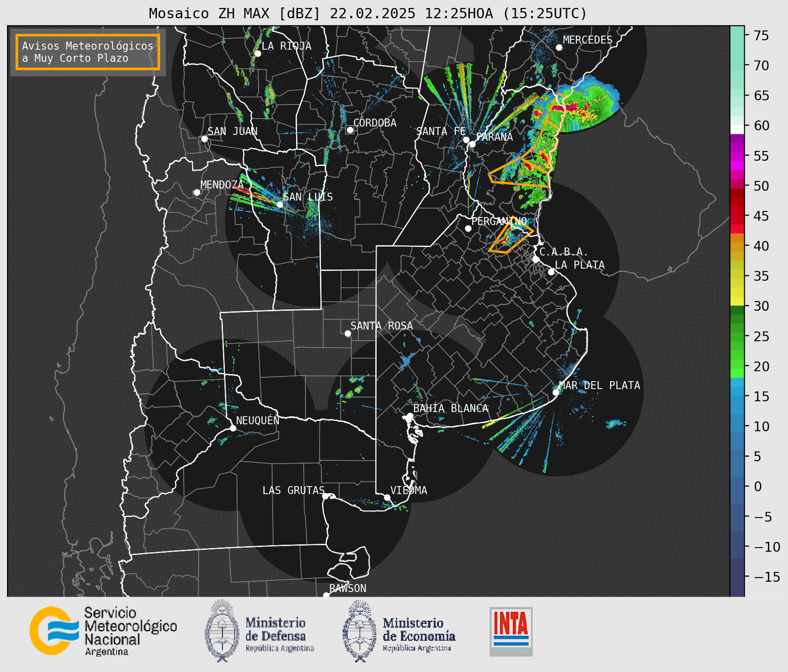Click the magenta 55 dBZ color band
Screen dimensions: 788x672
coord(737,156)
